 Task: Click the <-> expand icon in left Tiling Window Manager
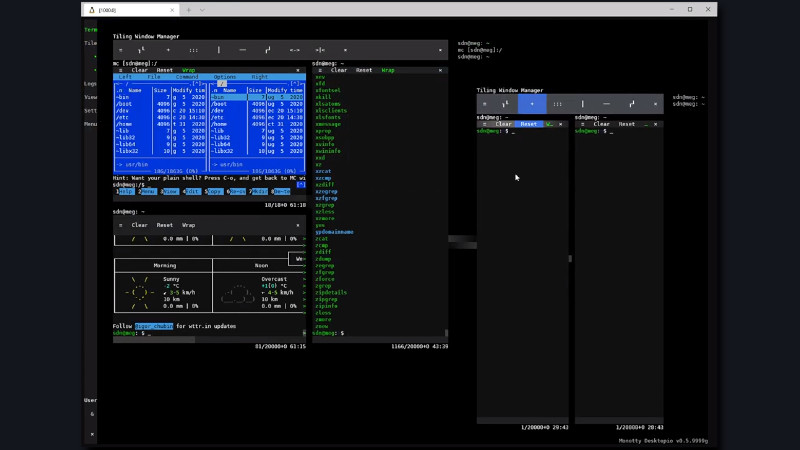click(294, 50)
